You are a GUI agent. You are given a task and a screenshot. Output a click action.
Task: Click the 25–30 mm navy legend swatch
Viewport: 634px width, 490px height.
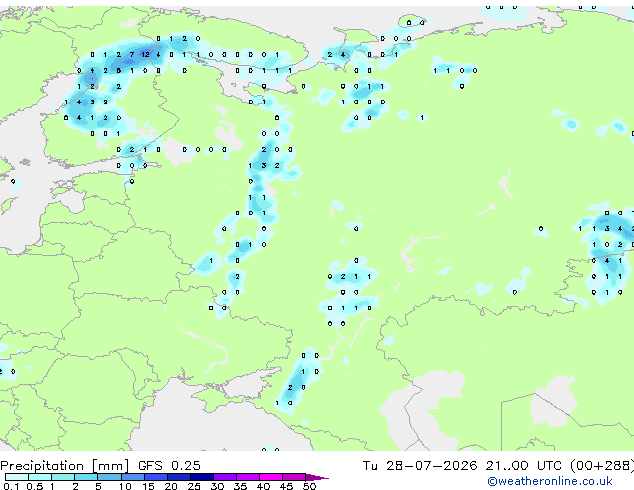[x=202, y=477]
